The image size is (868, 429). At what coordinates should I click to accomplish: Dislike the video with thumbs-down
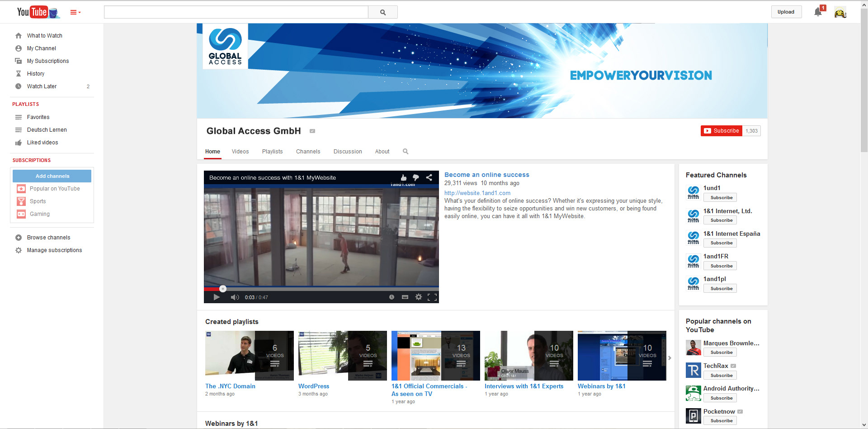tap(416, 178)
